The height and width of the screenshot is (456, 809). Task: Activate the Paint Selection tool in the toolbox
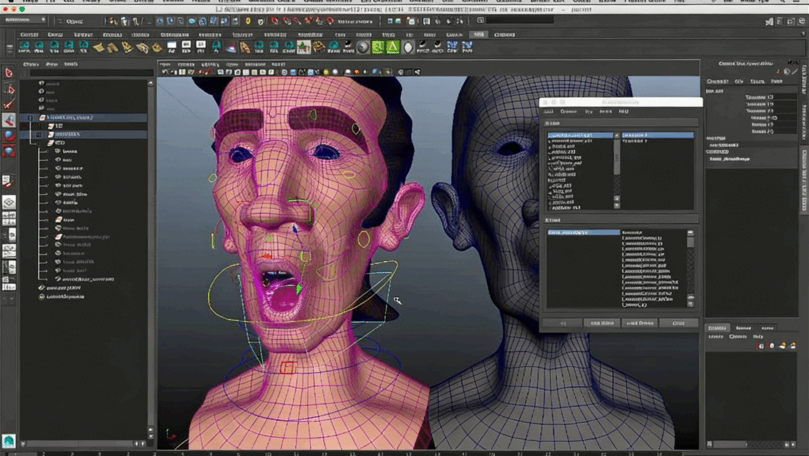point(8,104)
